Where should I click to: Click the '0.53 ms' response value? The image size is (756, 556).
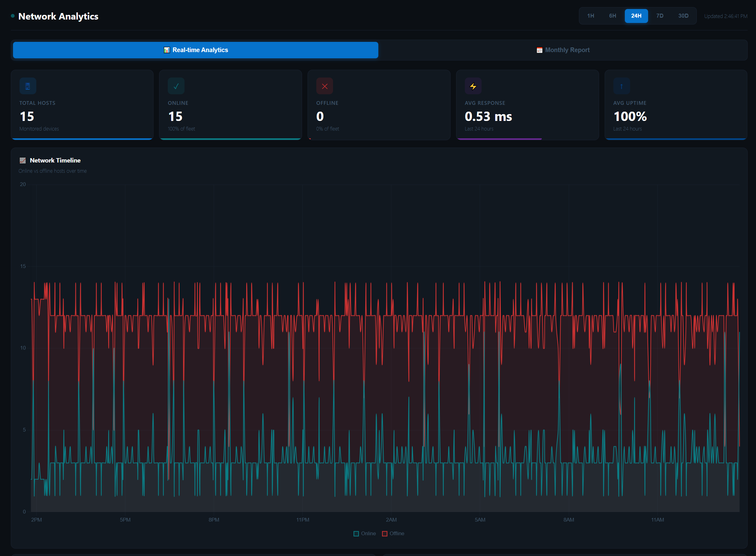coord(488,117)
